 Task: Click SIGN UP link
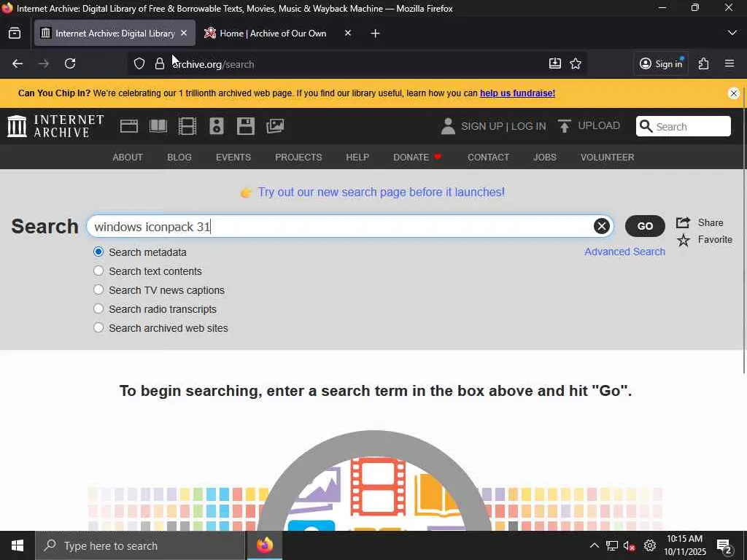(x=481, y=126)
